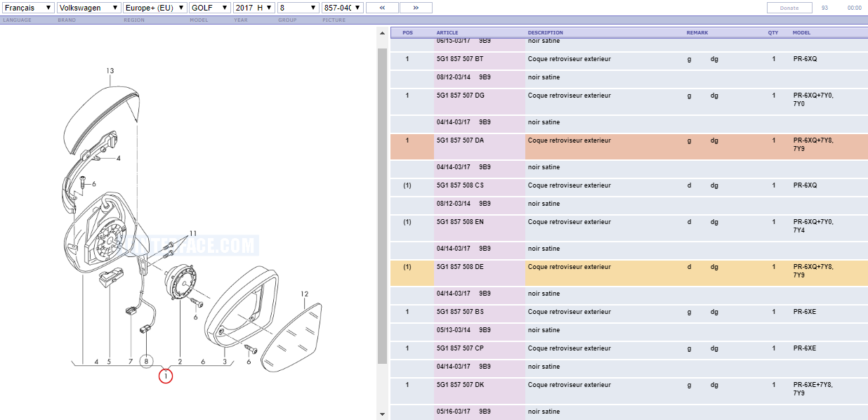Click date range 08/12-03/14 under 507 BT

coord(454,77)
